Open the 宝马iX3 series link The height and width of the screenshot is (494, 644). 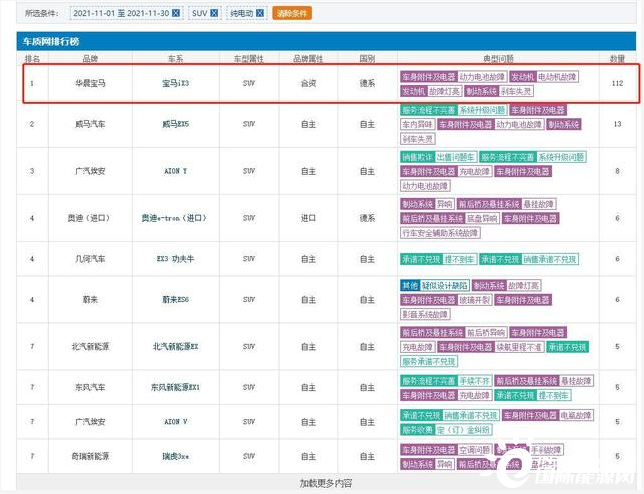[175, 83]
